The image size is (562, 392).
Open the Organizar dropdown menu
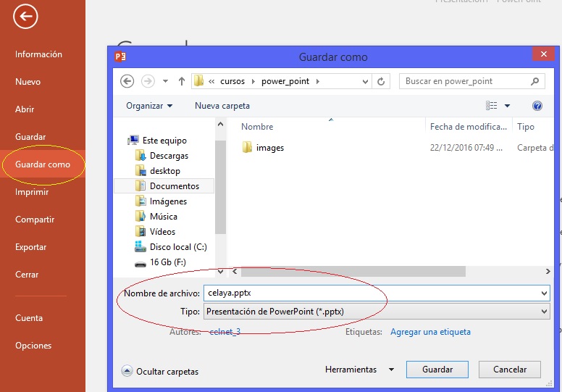(149, 106)
